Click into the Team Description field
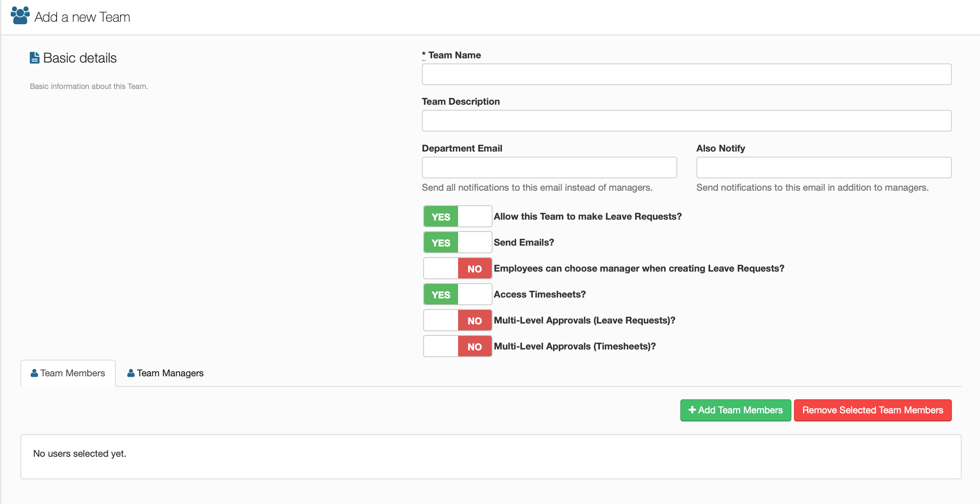This screenshot has width=980, height=504. 686,121
